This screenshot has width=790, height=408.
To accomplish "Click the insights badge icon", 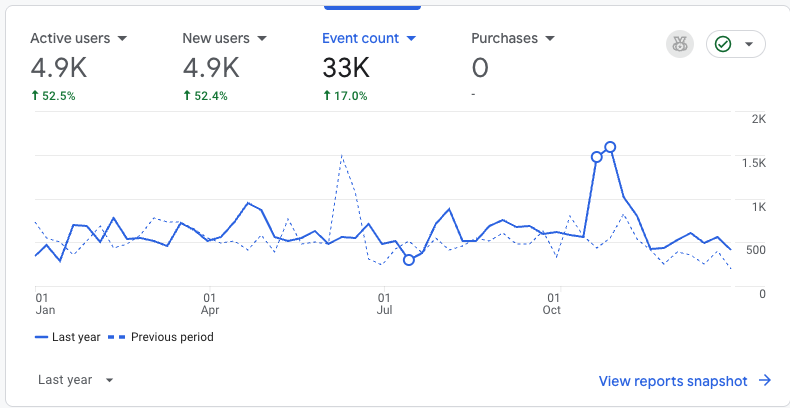I will pos(680,44).
